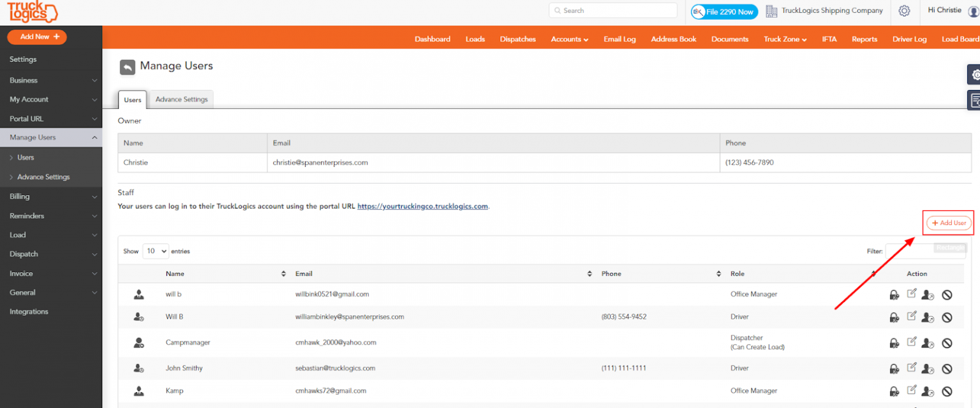Open the yourtruckingco.trucklogics.com portal link
Screen dimensions: 980x408
tap(423, 206)
